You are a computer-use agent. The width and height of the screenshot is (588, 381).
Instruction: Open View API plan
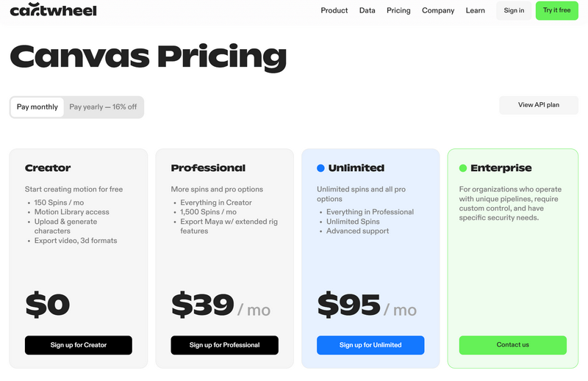coord(539,105)
